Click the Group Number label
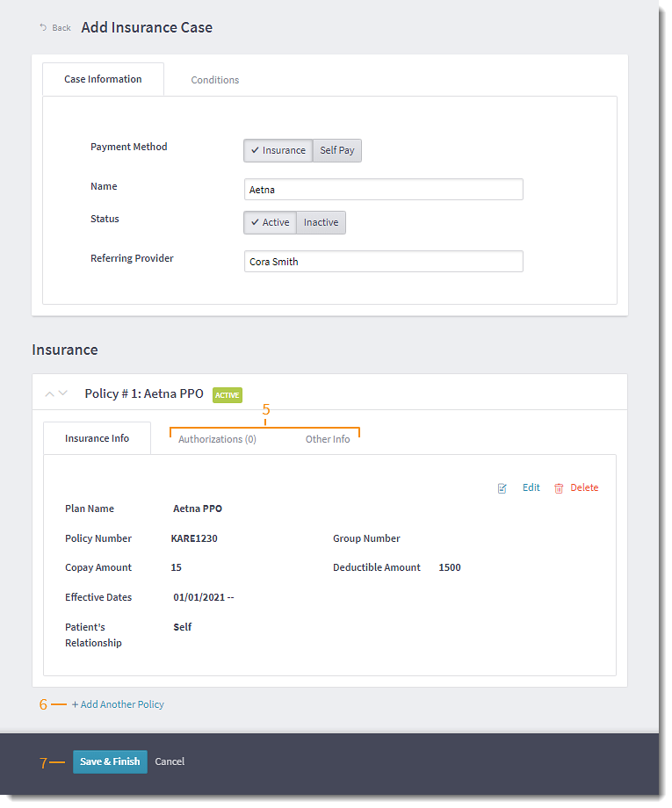Screen dimensions: 672x808 point(366,539)
